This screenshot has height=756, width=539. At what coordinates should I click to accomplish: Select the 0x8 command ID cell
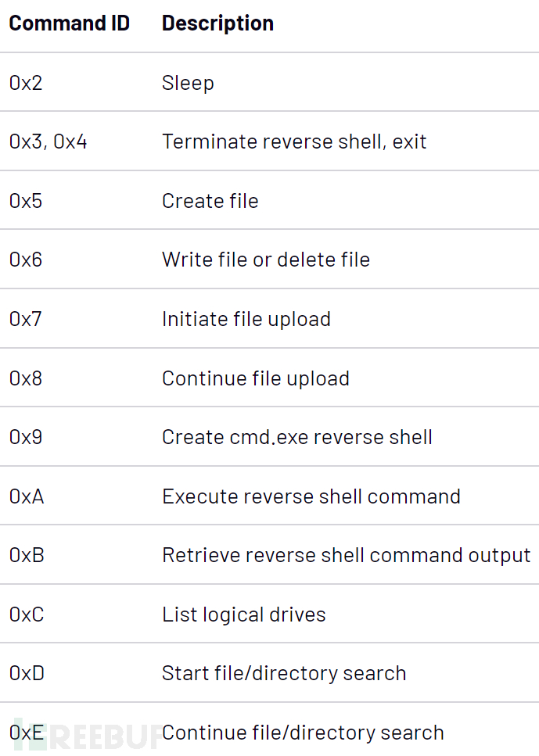coord(26,378)
